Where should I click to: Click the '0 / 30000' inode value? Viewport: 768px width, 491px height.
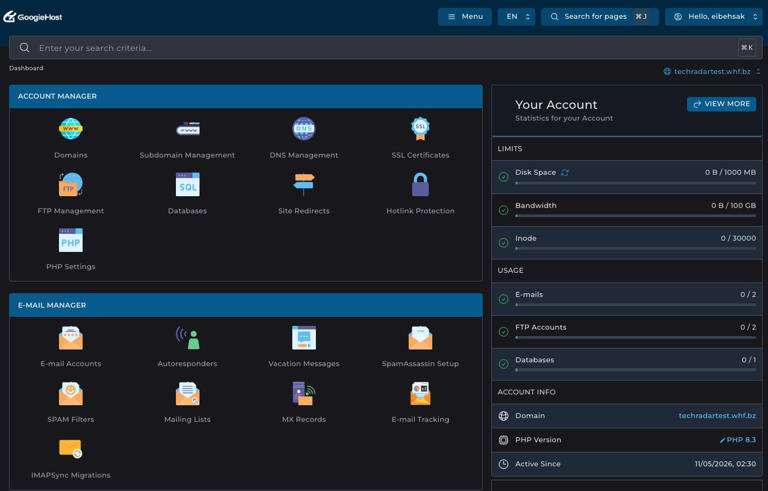738,238
